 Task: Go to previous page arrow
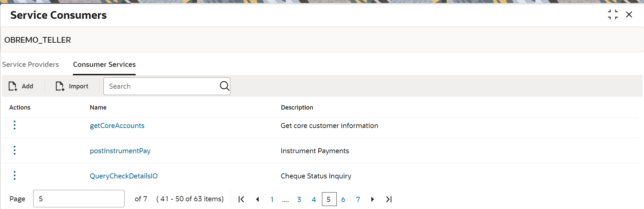pyautogui.click(x=258, y=199)
